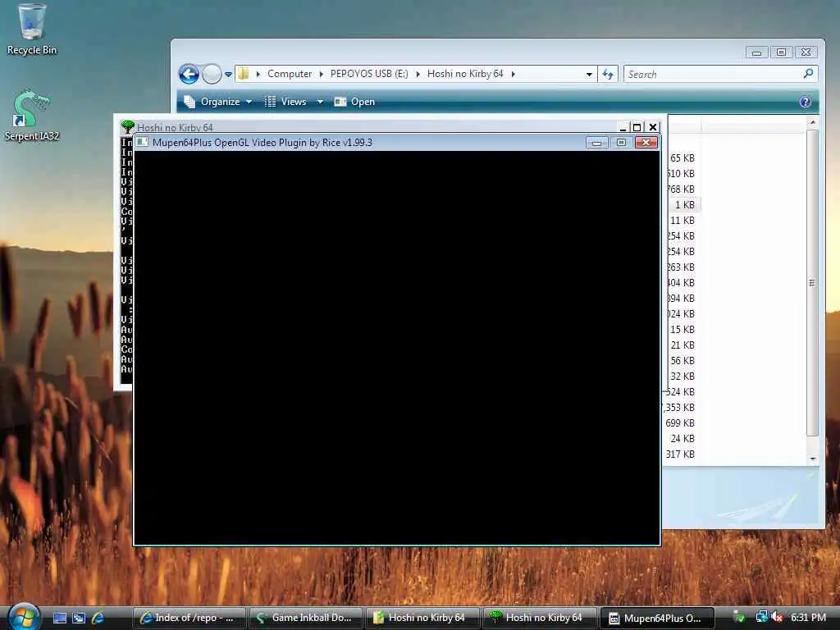Select the Safely Remove Hardware tray icon
Image resolution: width=840 pixels, height=630 pixels.
click(x=740, y=617)
